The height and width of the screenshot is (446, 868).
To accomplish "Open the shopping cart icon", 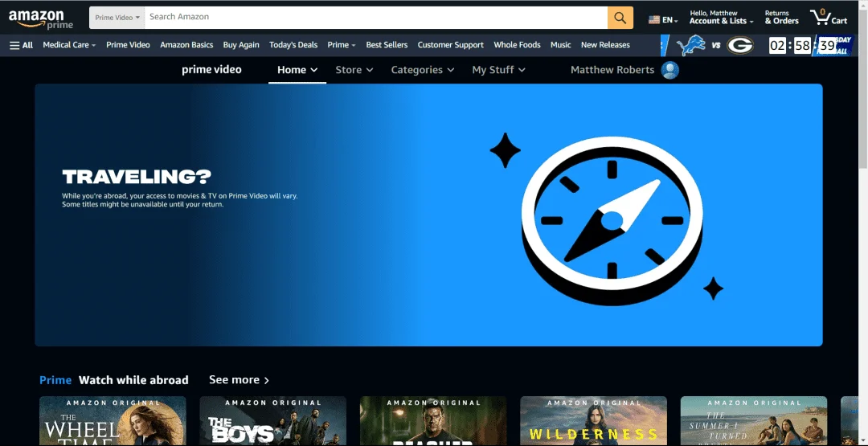I will click(x=828, y=17).
